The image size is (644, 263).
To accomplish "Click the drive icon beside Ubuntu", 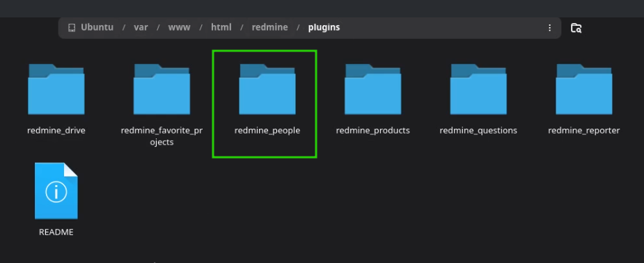I will [x=72, y=28].
